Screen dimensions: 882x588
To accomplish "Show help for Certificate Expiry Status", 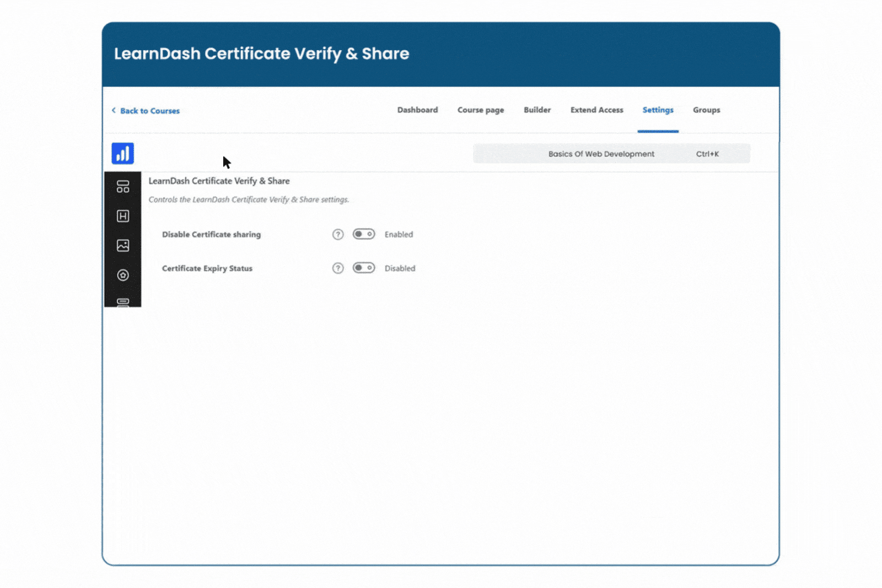I will point(338,268).
